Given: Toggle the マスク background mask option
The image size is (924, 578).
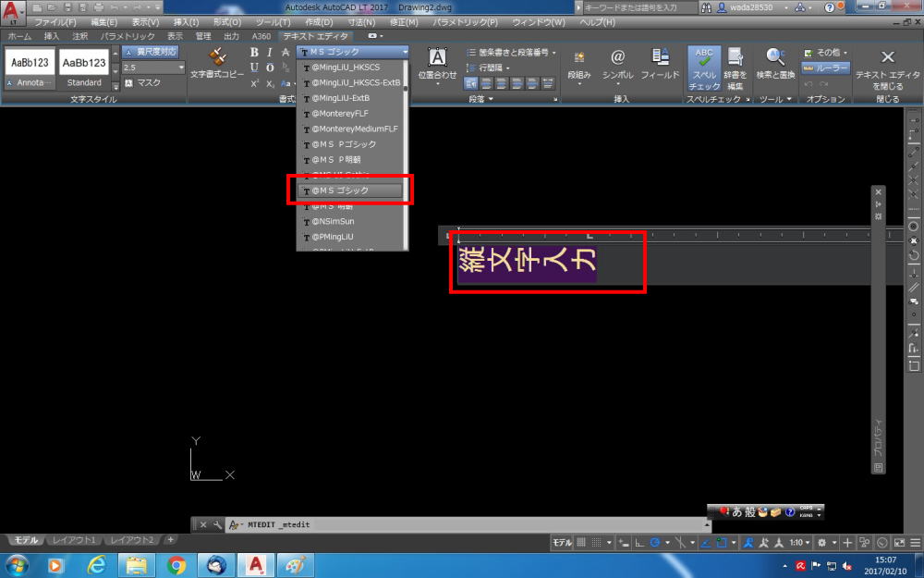Looking at the screenshot, I should (x=142, y=83).
